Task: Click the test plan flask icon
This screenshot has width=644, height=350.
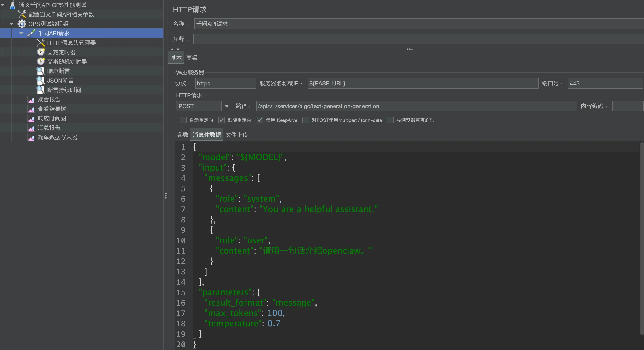Action: coord(13,5)
